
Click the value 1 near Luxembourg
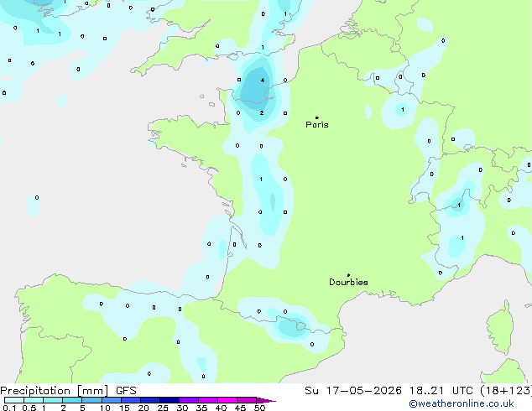click(403, 110)
